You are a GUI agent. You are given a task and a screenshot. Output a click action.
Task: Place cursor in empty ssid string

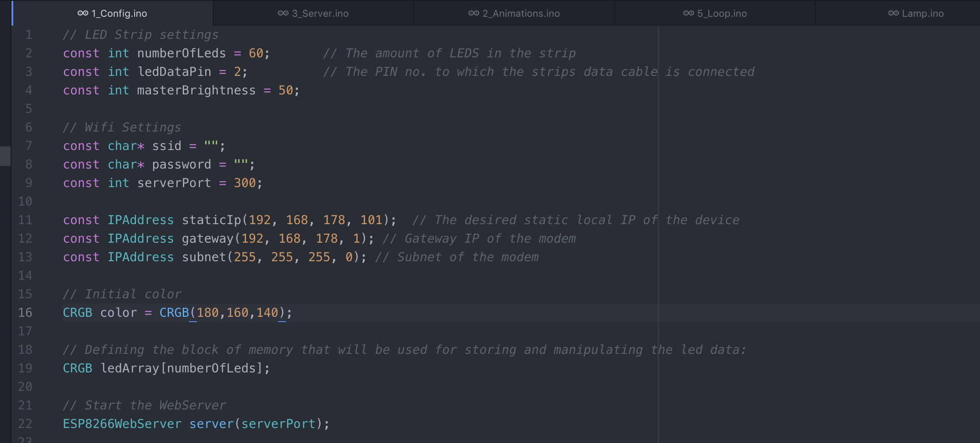coord(211,146)
